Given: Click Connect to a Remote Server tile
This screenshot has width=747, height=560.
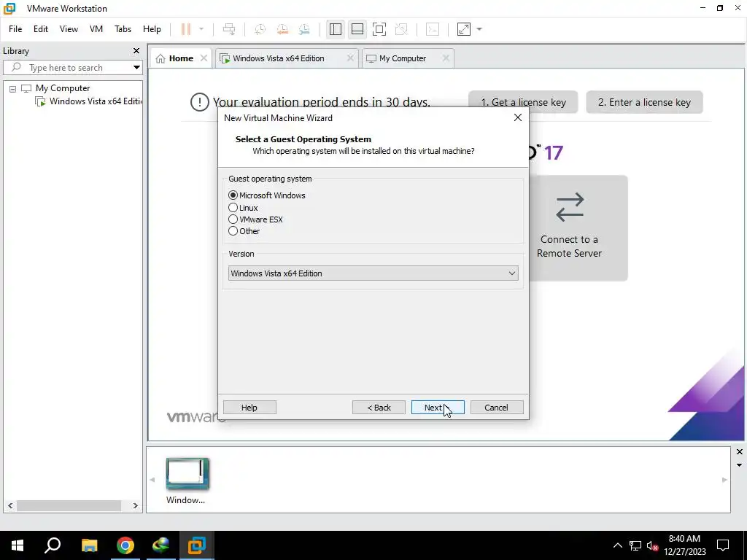Looking at the screenshot, I should pos(578,228).
